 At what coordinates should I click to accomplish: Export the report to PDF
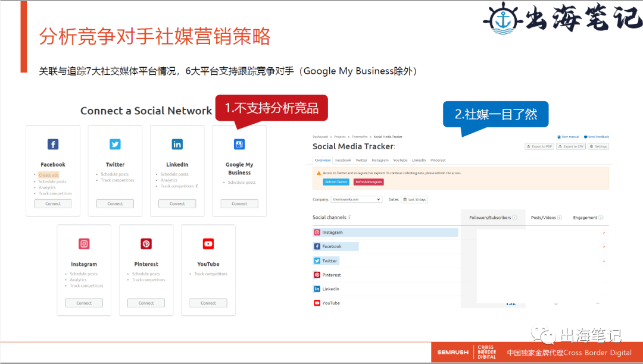(x=539, y=146)
